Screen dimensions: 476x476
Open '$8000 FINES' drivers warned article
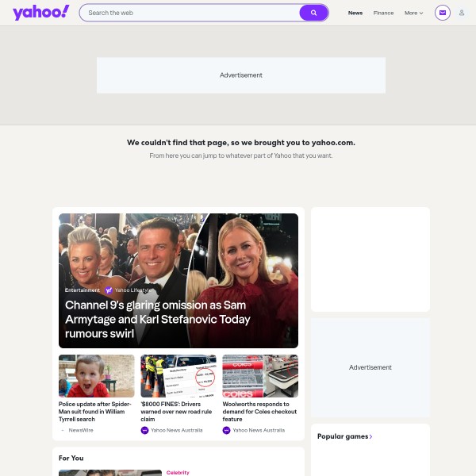pos(176,412)
